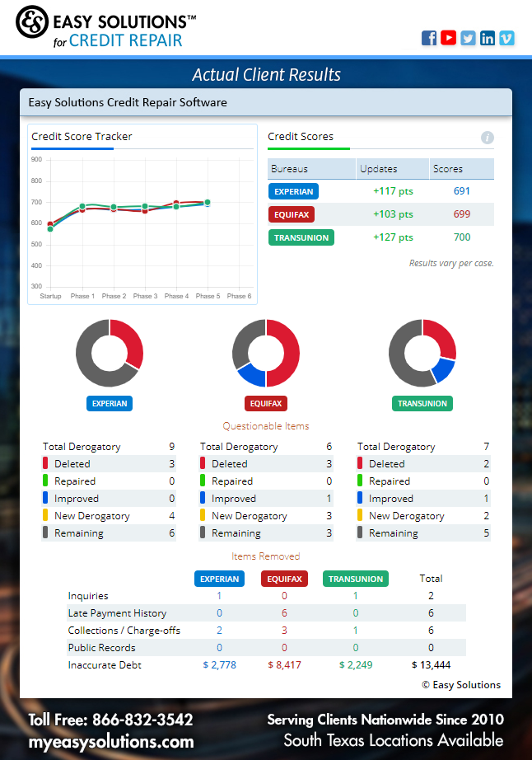
Task: Click the Phase 1 data point on chart
Action: [x=82, y=207]
